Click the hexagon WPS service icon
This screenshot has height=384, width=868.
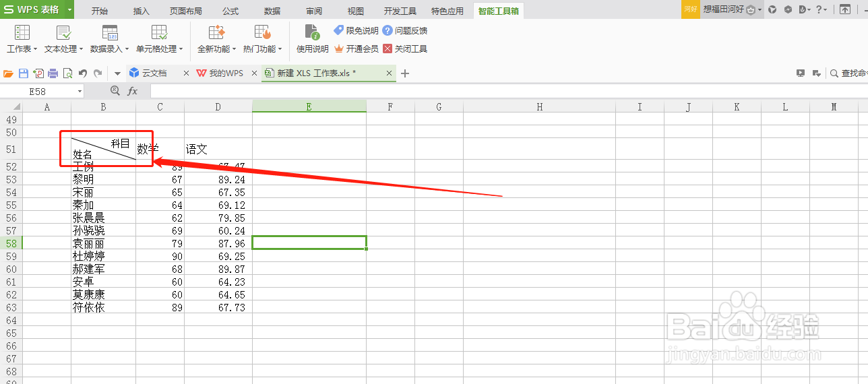[x=788, y=9]
